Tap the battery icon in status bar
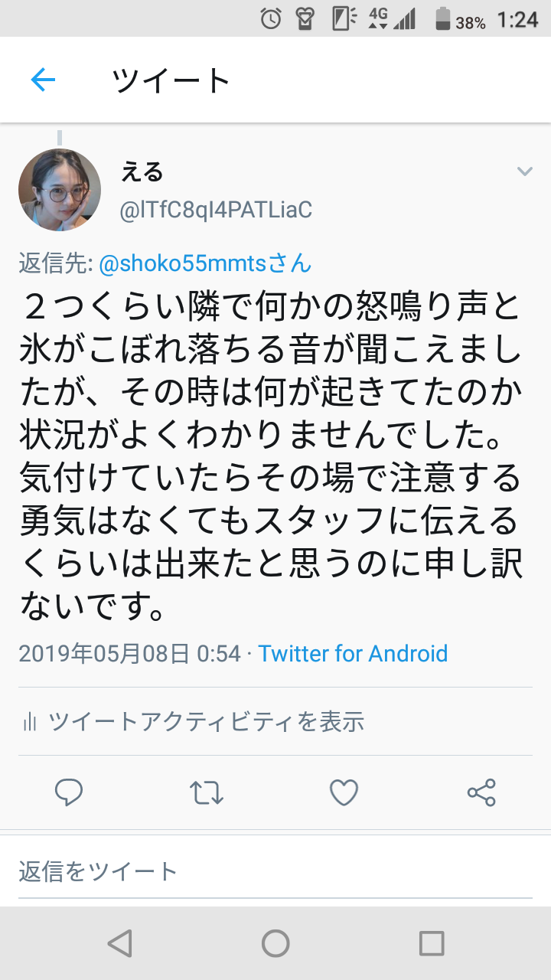551x980 pixels. (x=444, y=18)
